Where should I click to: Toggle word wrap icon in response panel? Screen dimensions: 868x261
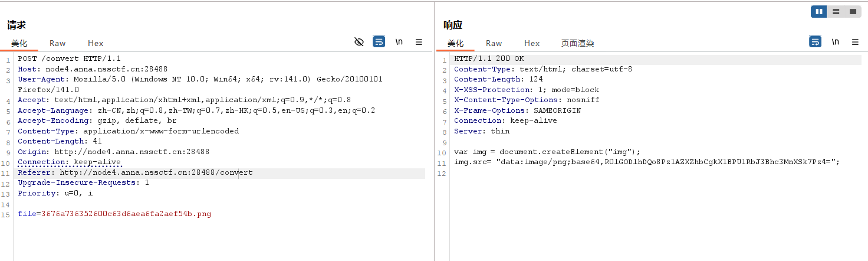click(815, 42)
